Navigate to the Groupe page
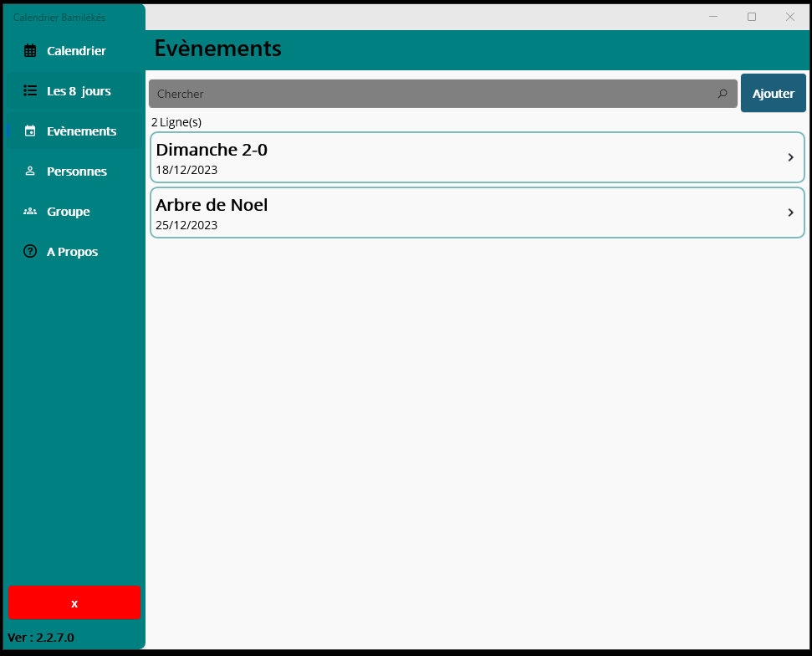This screenshot has height=656, width=812. [69, 212]
